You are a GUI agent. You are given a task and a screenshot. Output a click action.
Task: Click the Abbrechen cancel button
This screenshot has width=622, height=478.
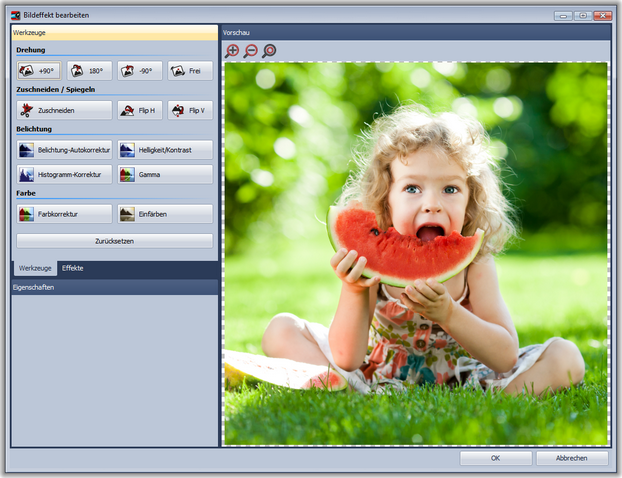[571, 458]
